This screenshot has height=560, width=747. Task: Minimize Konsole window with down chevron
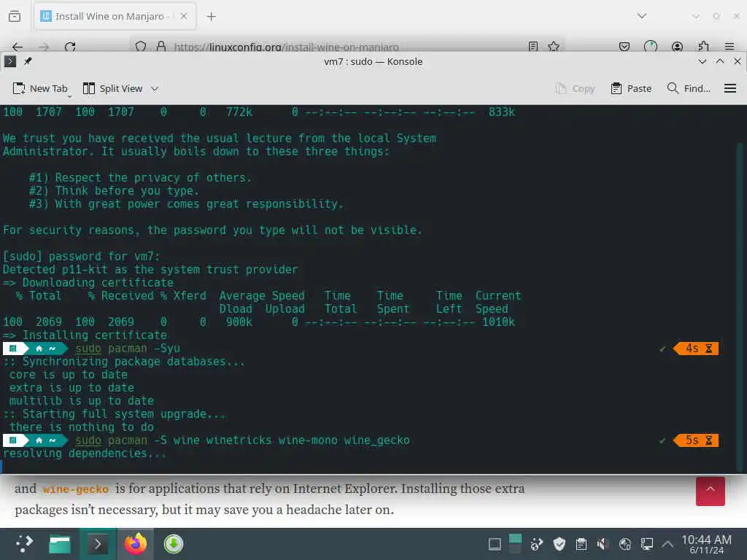702,61
